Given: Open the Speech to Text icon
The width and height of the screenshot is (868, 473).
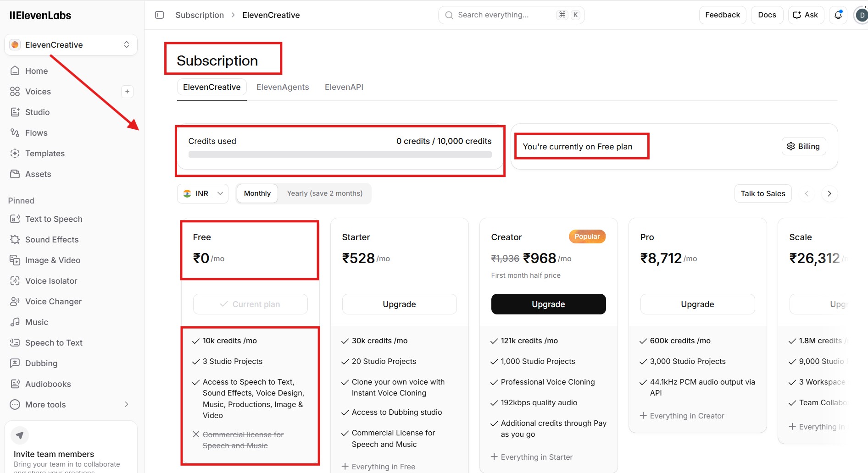Looking at the screenshot, I should 15,342.
